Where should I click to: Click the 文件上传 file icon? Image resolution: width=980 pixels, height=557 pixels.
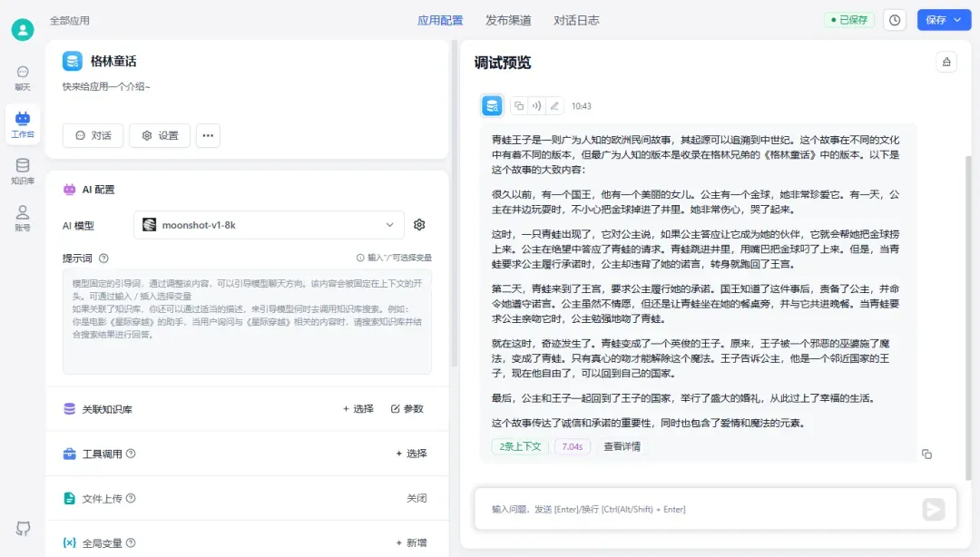[69, 498]
